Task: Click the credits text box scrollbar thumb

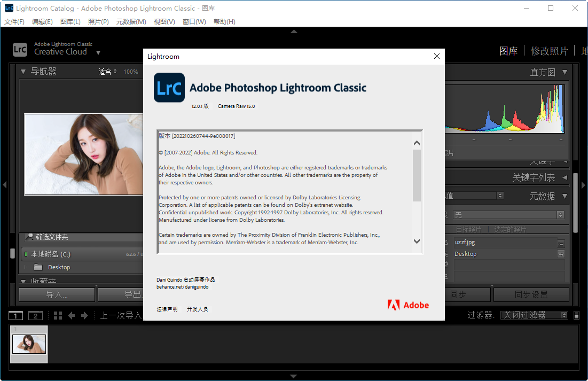Action: (417, 175)
